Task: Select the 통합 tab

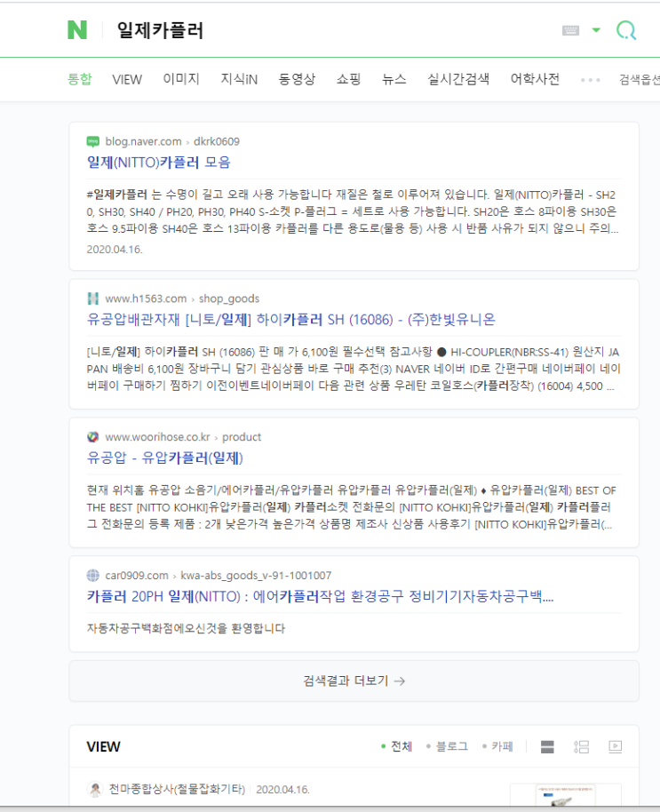Action: [x=80, y=79]
